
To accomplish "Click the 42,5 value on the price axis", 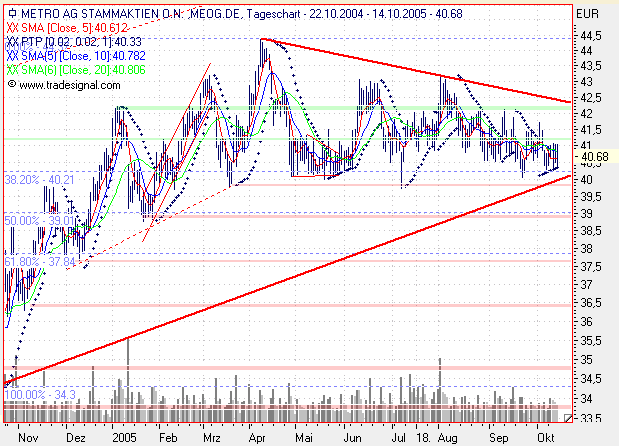I will (x=591, y=97).
